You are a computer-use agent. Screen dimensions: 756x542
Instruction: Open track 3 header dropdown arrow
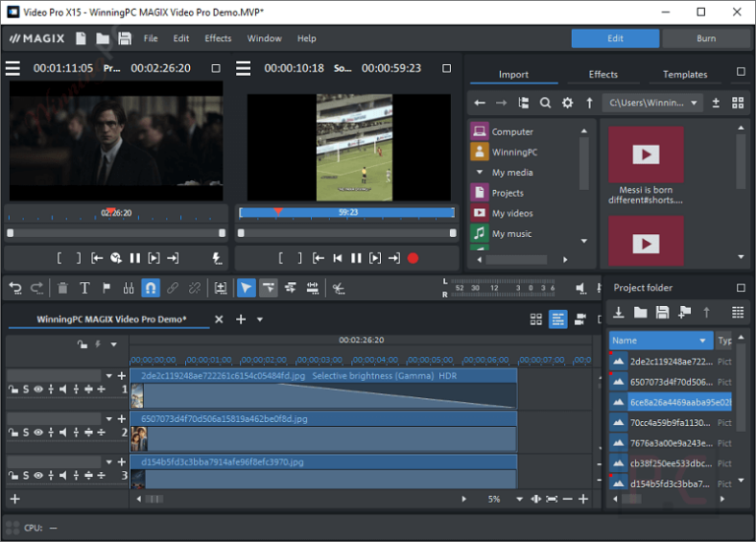point(109,462)
